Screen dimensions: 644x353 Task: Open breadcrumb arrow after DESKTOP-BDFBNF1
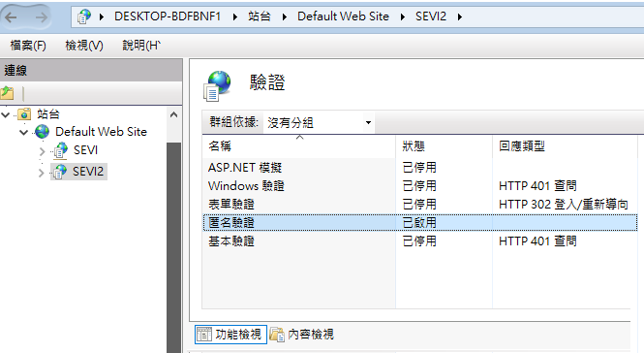(x=235, y=16)
